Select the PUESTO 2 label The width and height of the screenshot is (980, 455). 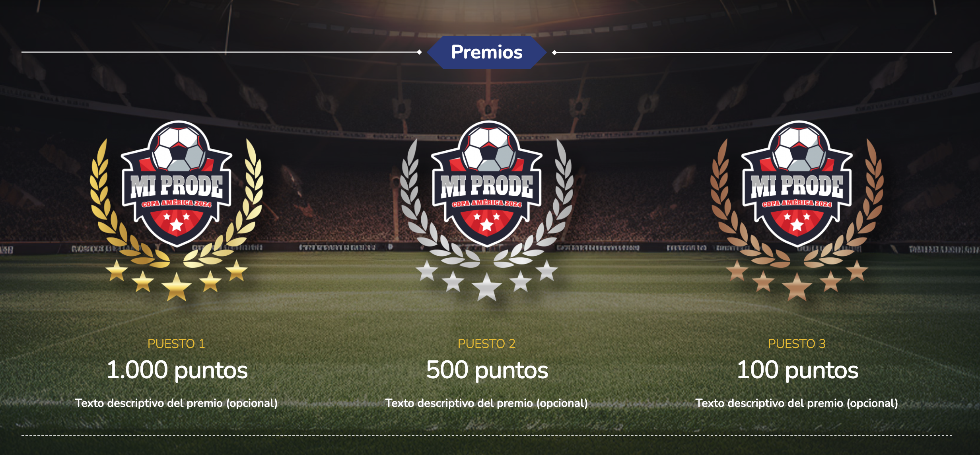[486, 344]
